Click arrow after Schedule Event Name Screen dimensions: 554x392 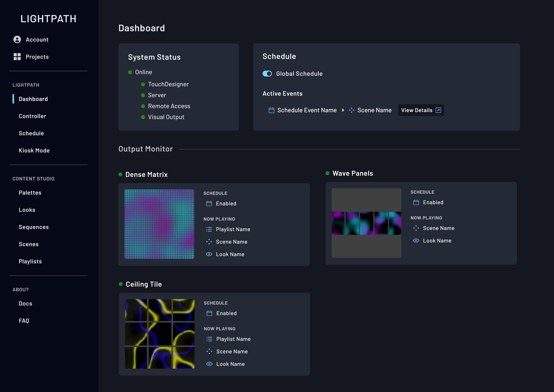pyautogui.click(x=343, y=110)
